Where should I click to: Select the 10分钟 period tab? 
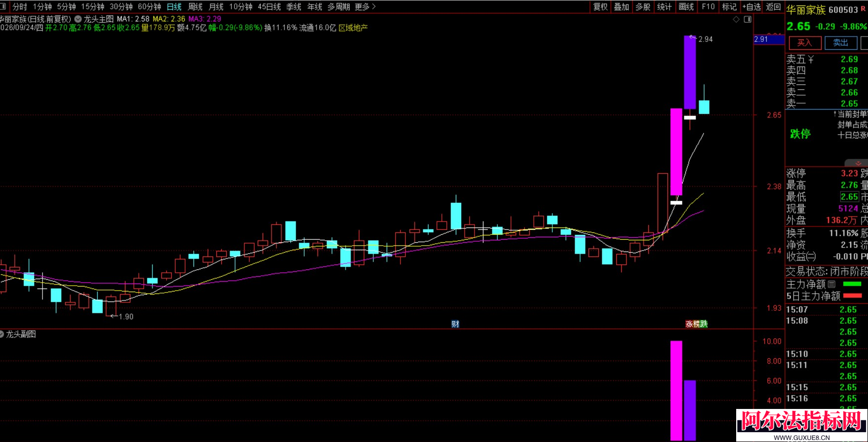(240, 7)
